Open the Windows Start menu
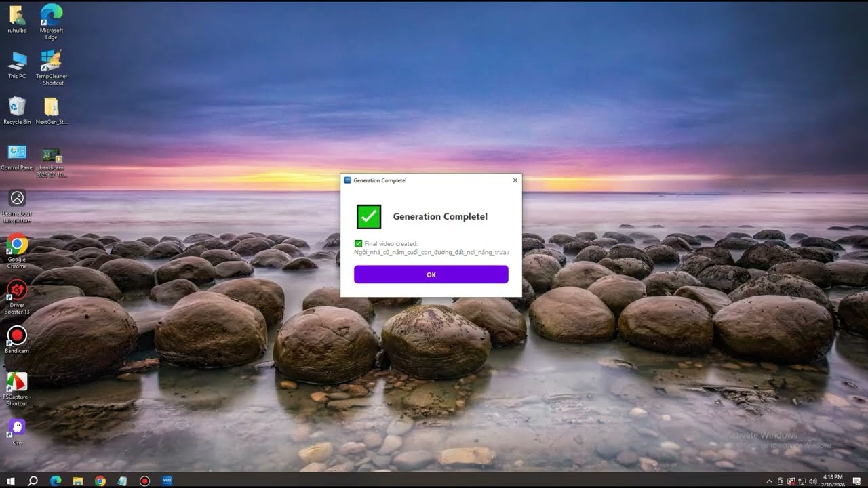 11,481
